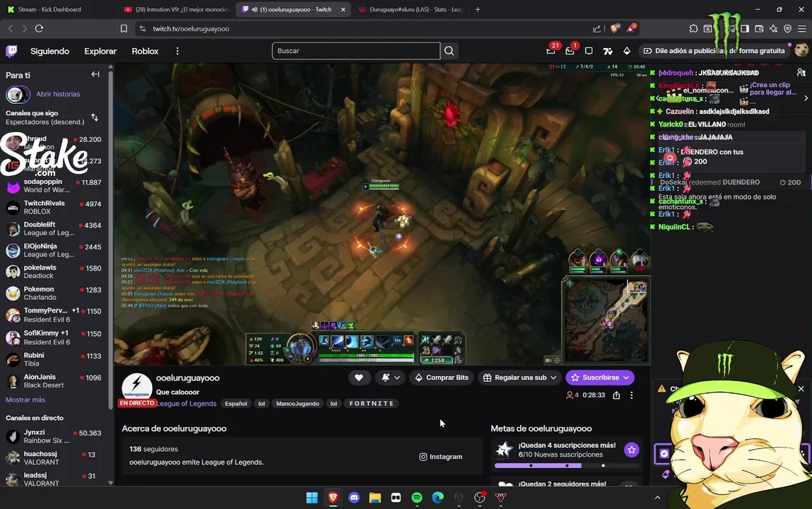Viewport: 812px width, 509px height.
Task: Toggle Brave sidebar panel icon
Action: 745,28
